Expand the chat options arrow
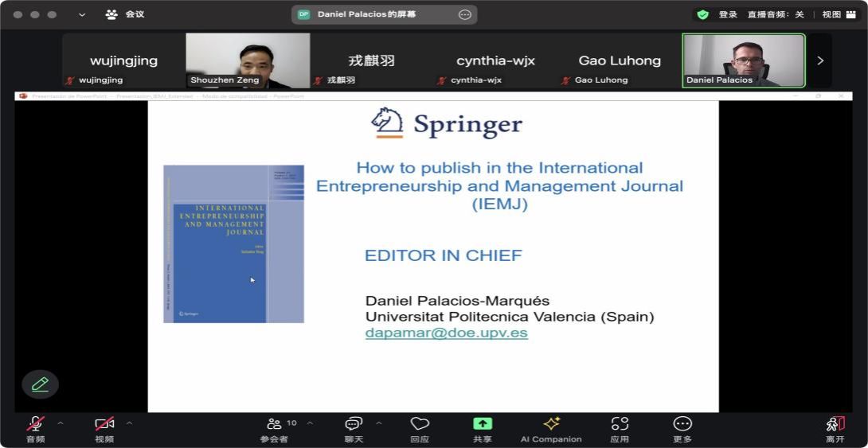Image resolution: width=868 pixels, height=448 pixels. pos(378,423)
